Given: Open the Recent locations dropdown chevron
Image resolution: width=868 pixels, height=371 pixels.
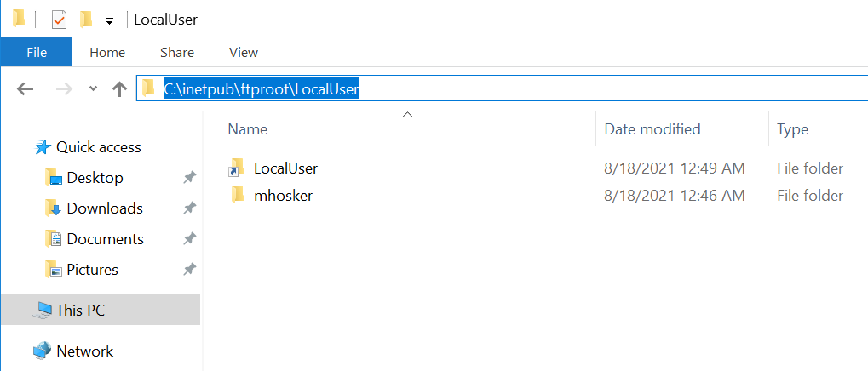Looking at the screenshot, I should click(x=93, y=88).
